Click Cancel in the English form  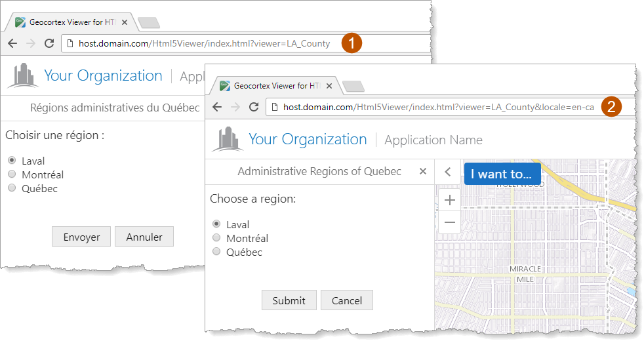pos(346,300)
